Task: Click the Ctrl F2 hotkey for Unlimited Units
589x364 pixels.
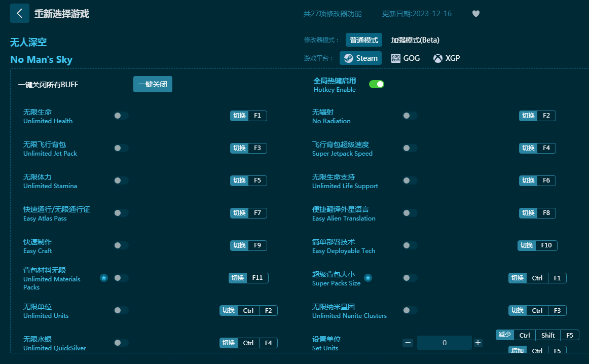Action: [248, 310]
